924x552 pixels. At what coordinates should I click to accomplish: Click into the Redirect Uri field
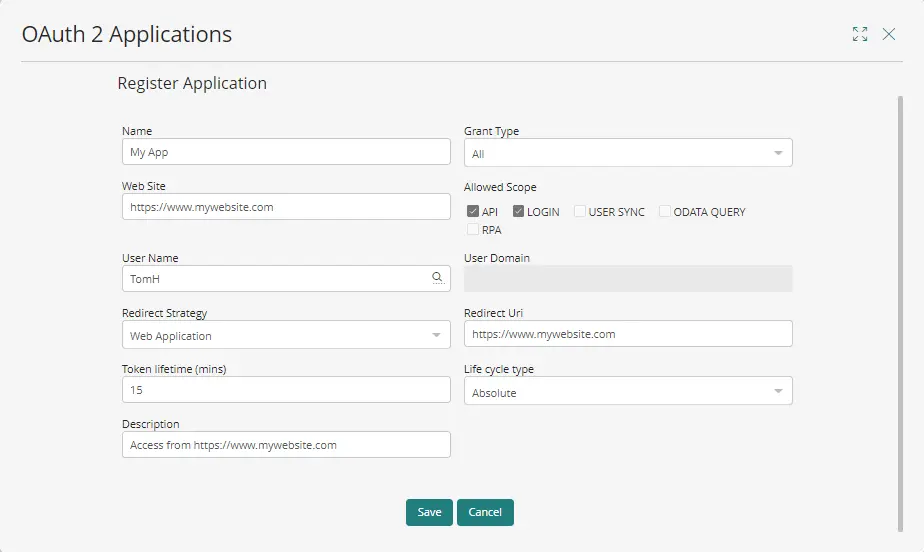[628, 334]
